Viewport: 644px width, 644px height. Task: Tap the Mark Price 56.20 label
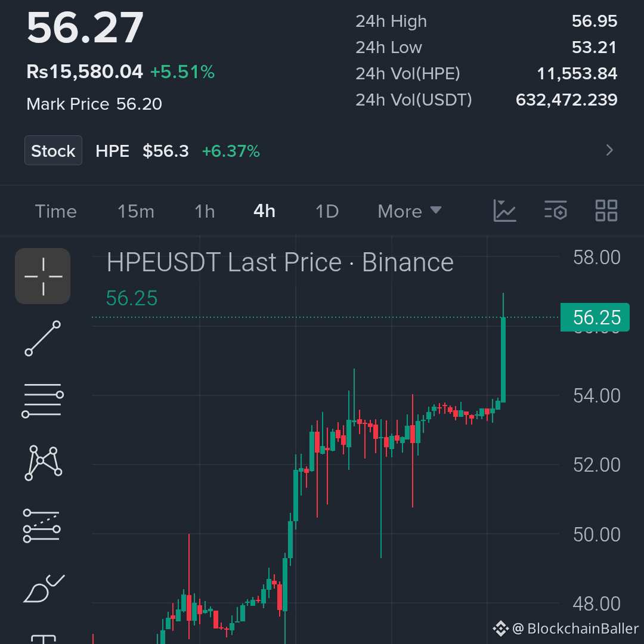point(94,104)
